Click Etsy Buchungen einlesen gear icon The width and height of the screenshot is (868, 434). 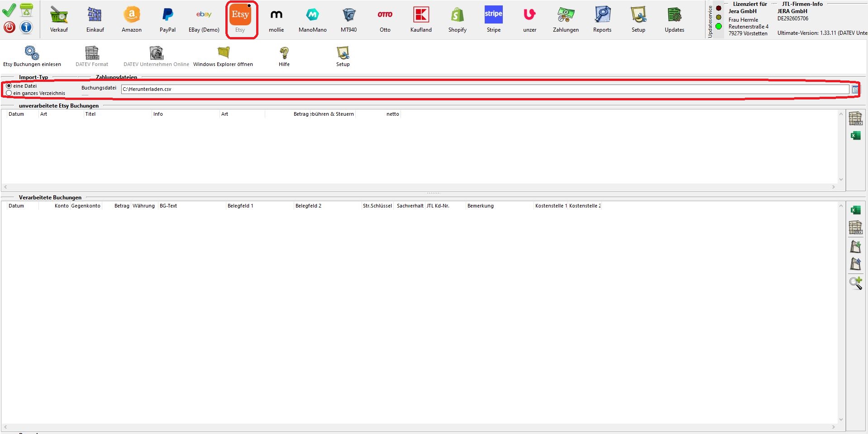pos(32,53)
